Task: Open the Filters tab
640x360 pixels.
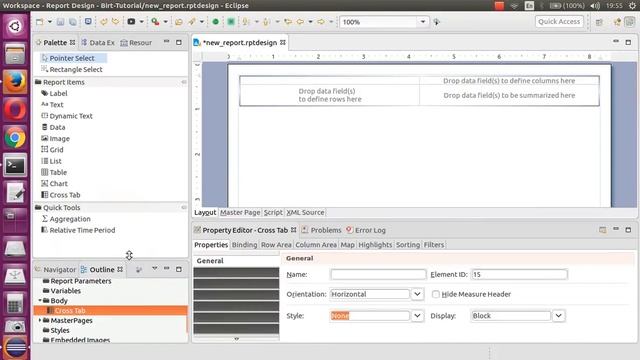Action: point(433,245)
